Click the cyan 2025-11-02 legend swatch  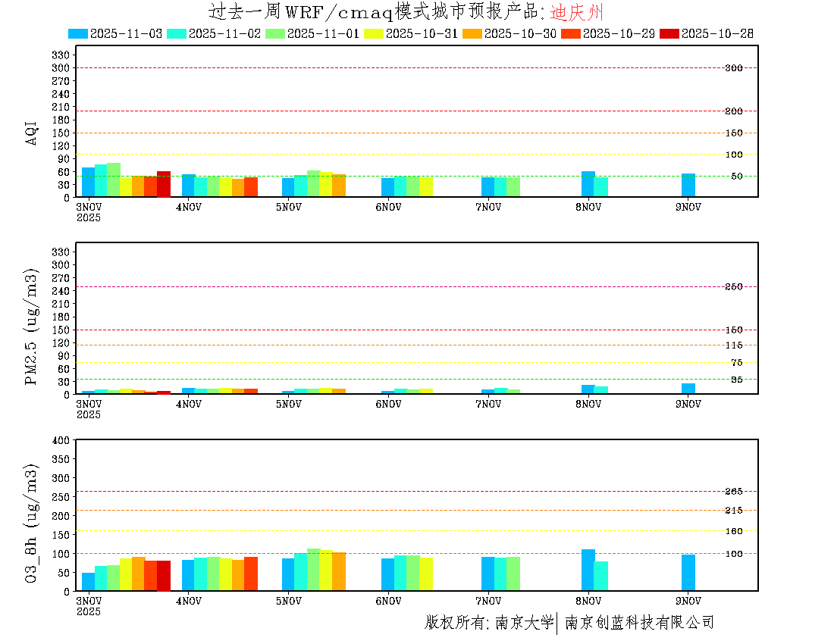coord(177,33)
